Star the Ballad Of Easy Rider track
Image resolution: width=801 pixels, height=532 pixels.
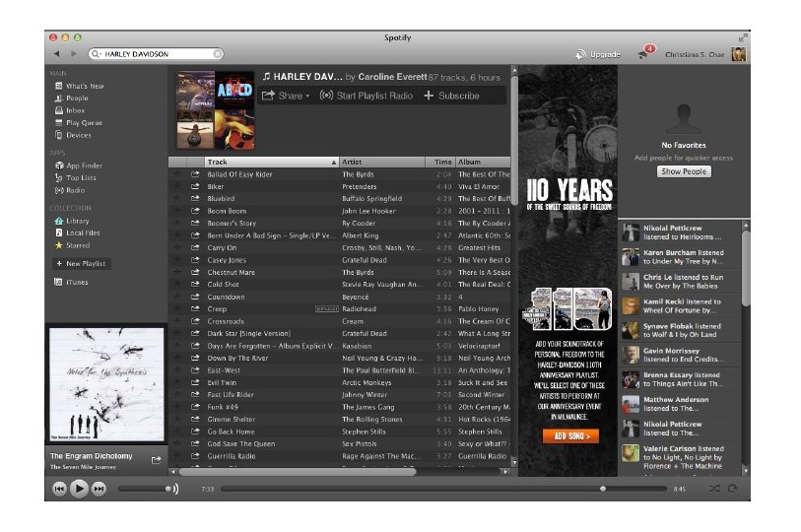coord(177,174)
